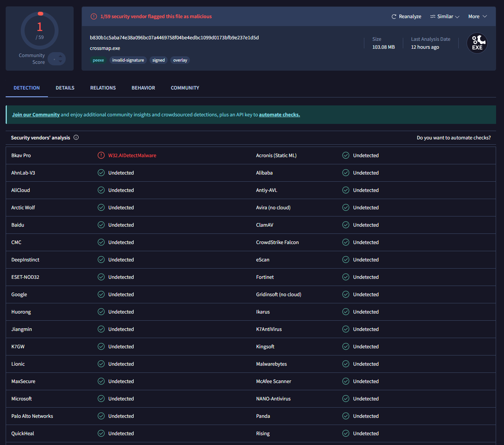Click the CrowdStrike Falcon check icon
The height and width of the screenshot is (445, 504).
(346, 242)
